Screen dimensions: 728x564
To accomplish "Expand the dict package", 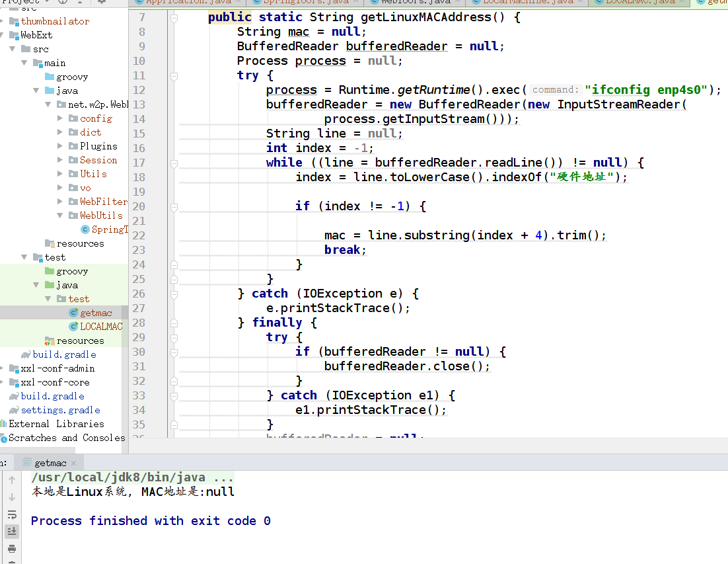I will point(59,132).
